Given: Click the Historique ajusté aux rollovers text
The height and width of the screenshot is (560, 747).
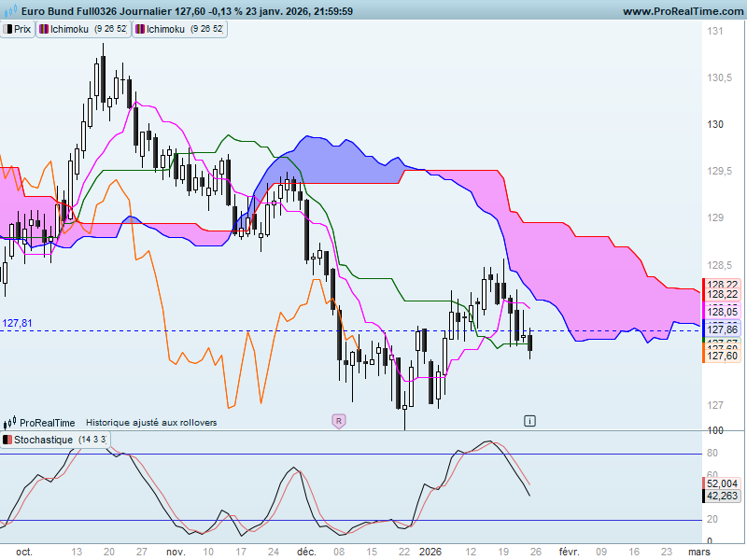Looking at the screenshot, I should [151, 423].
